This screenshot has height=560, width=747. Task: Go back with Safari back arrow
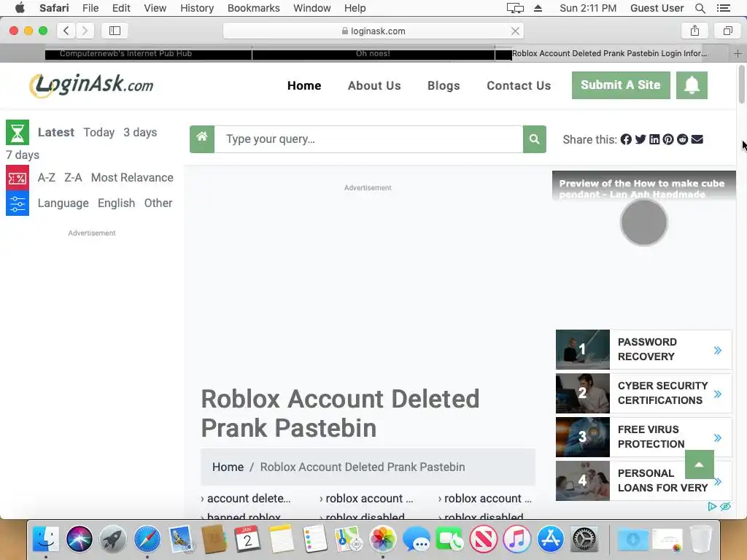click(66, 31)
